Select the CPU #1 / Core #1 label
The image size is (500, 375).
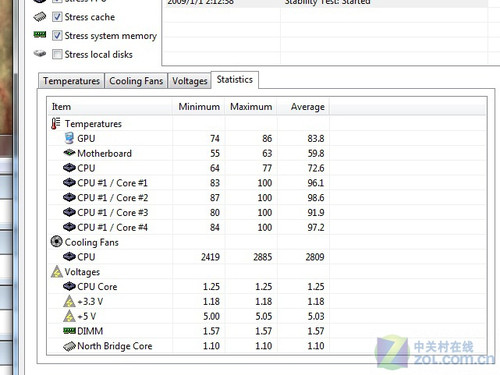point(112,183)
